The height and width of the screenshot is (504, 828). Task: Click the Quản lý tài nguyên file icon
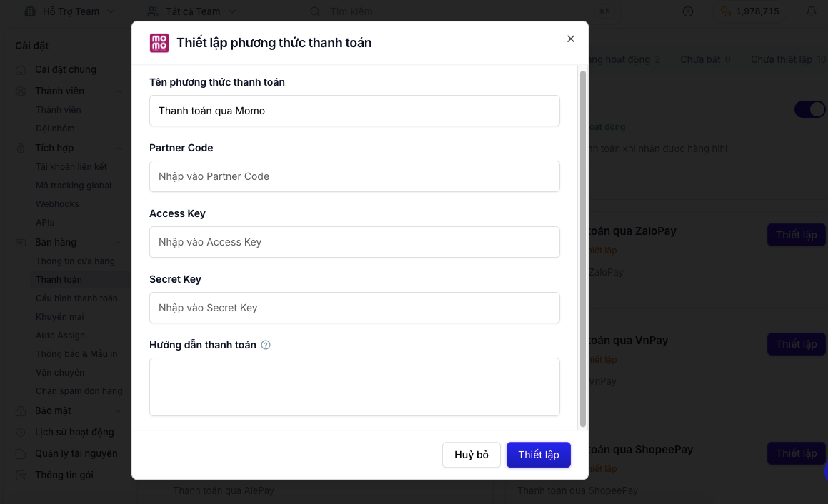tap(21, 455)
